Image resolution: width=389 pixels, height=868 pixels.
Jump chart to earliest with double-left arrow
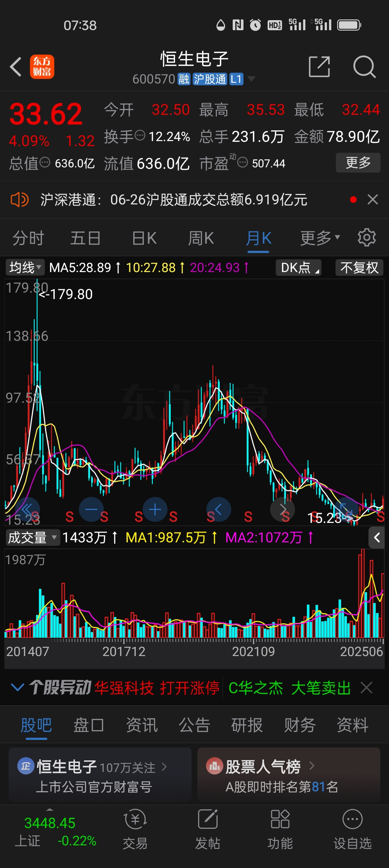click(27, 510)
